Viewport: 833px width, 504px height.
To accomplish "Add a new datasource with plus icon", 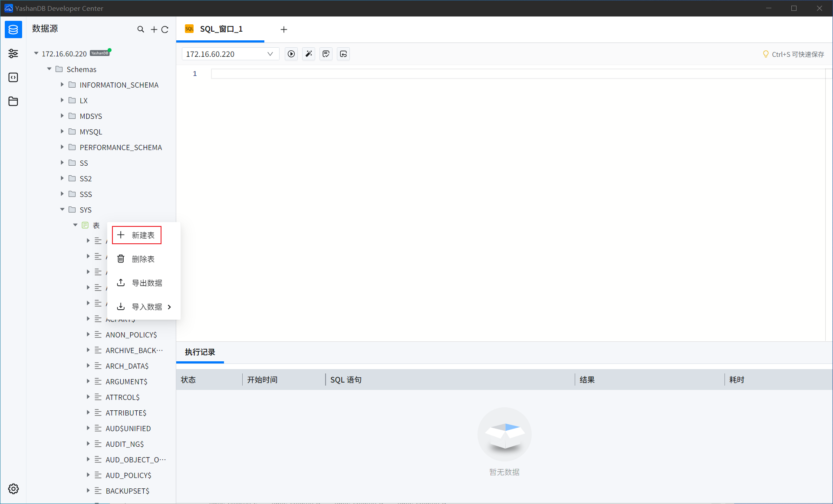I will [x=154, y=29].
